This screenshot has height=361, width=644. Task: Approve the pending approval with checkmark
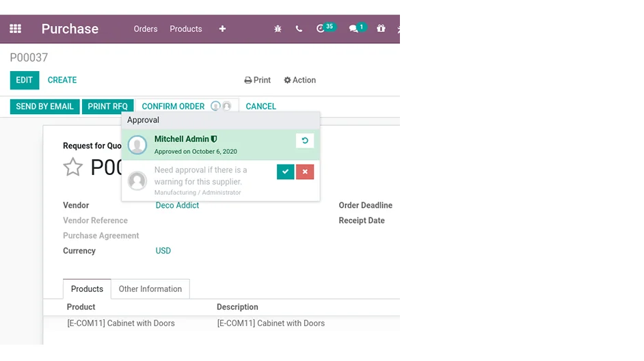(285, 172)
